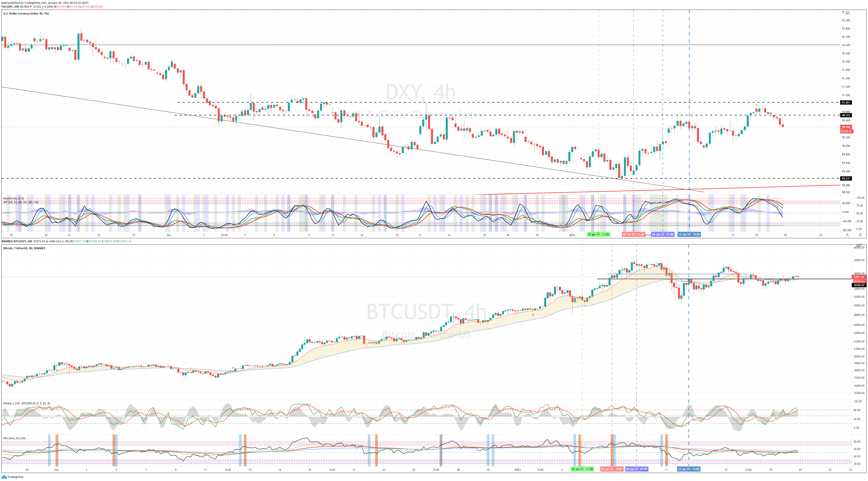Click the 'TVC:DXY, 240' symbol header text
868x481 pixels.
(10, 7)
